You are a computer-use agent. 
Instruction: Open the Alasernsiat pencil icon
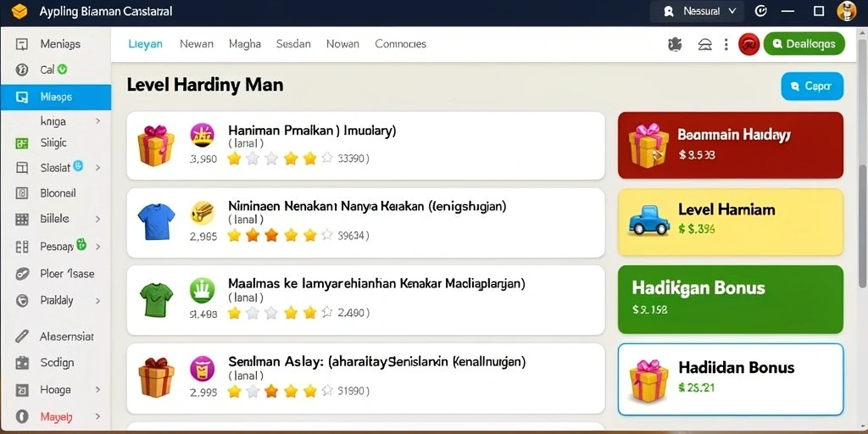tap(21, 336)
